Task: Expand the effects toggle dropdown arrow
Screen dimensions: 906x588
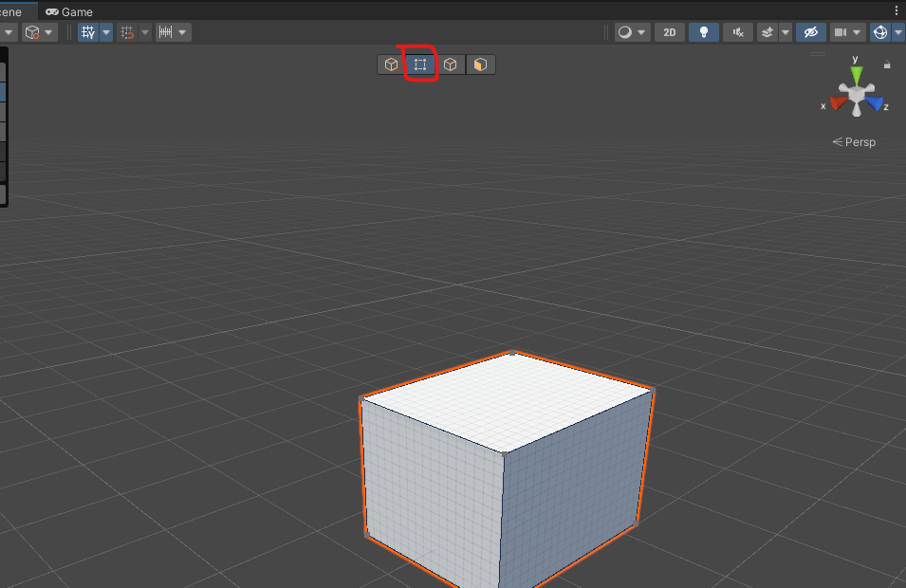Action: 786,32
